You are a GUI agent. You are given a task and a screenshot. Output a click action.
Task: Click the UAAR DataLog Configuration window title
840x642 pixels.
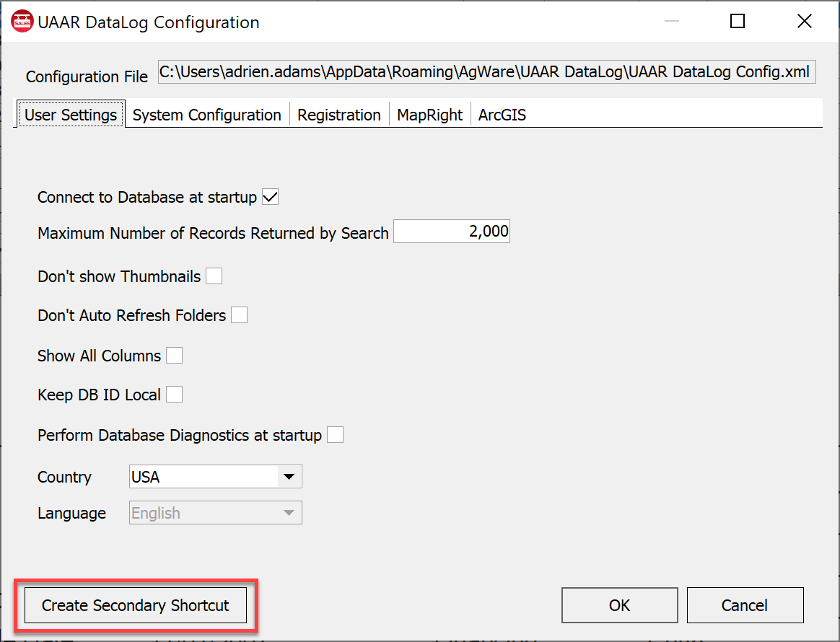click(x=149, y=22)
